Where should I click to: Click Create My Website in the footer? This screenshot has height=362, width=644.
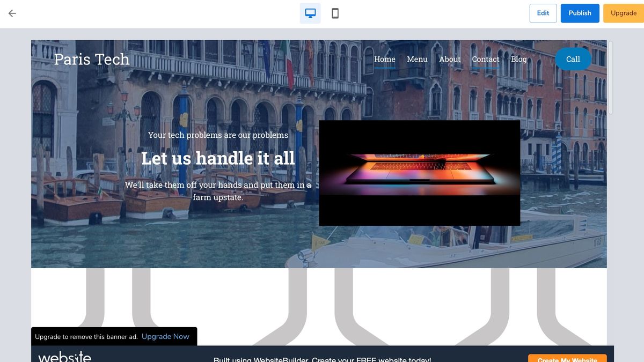click(566, 359)
